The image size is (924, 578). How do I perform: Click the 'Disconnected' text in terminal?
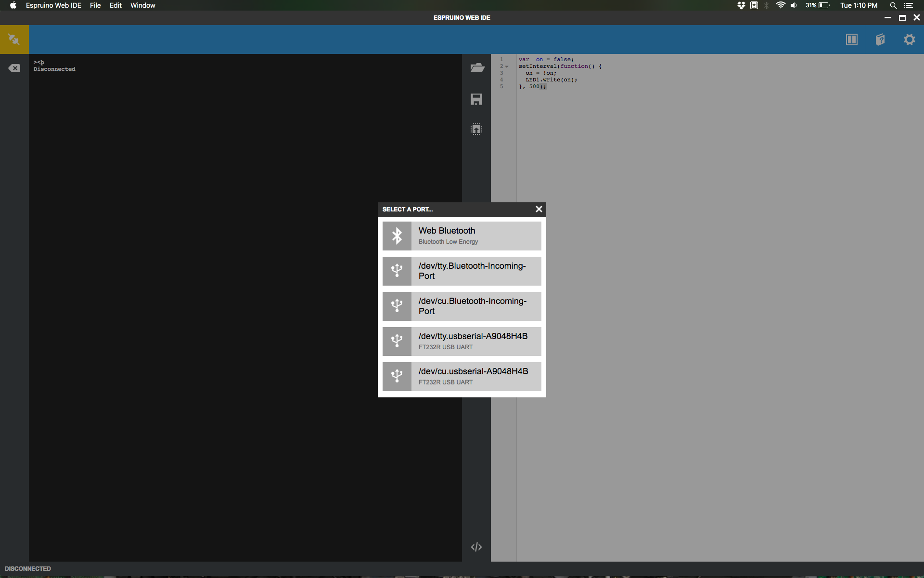54,69
